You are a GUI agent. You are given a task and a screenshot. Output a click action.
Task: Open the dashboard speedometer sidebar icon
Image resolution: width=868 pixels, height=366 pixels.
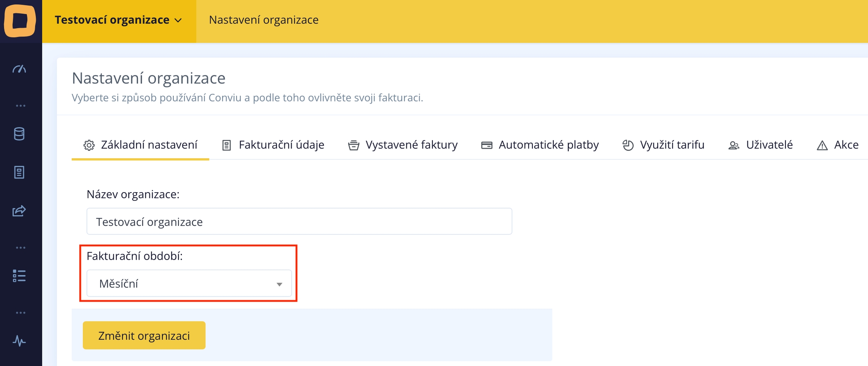click(19, 69)
